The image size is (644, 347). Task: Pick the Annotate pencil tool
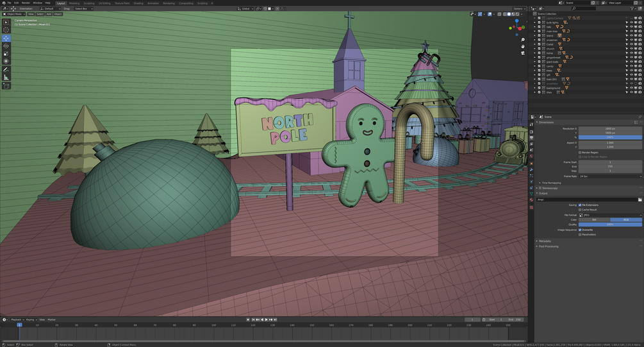coord(6,69)
